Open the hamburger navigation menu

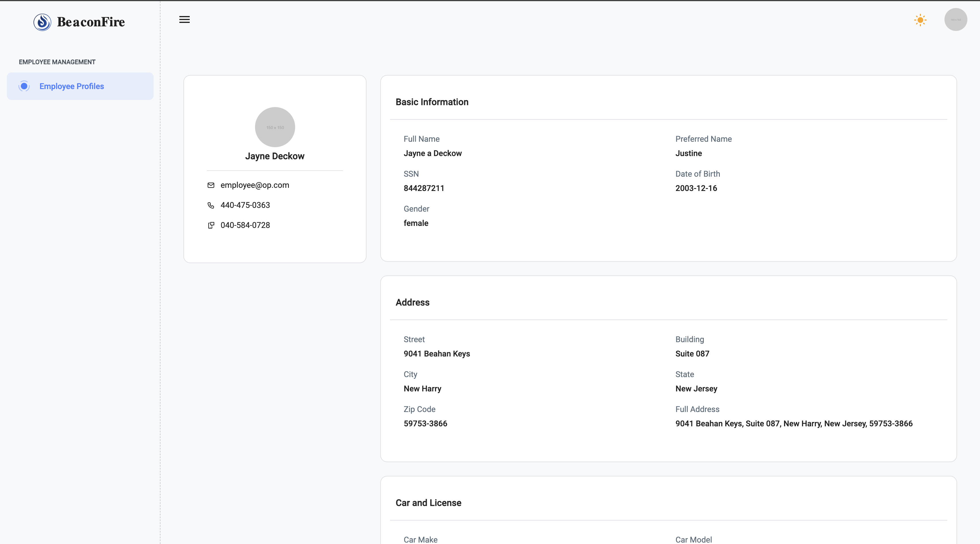184,19
